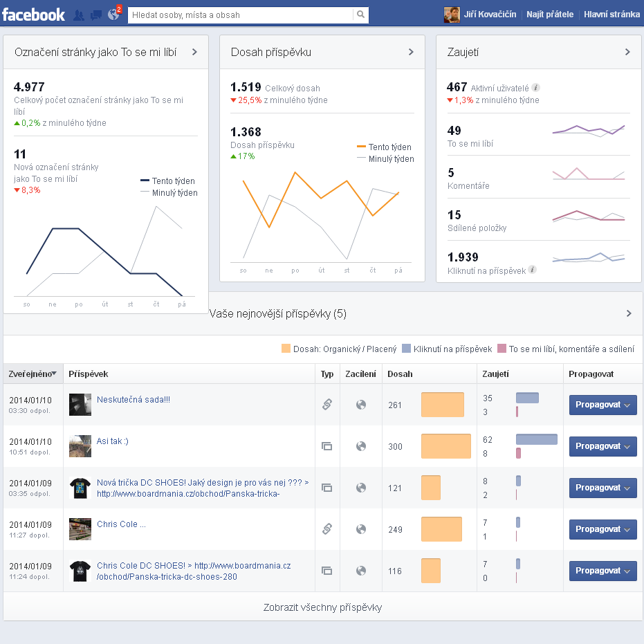Click link type icon for Neskutečná sada!!!

[x=327, y=405]
